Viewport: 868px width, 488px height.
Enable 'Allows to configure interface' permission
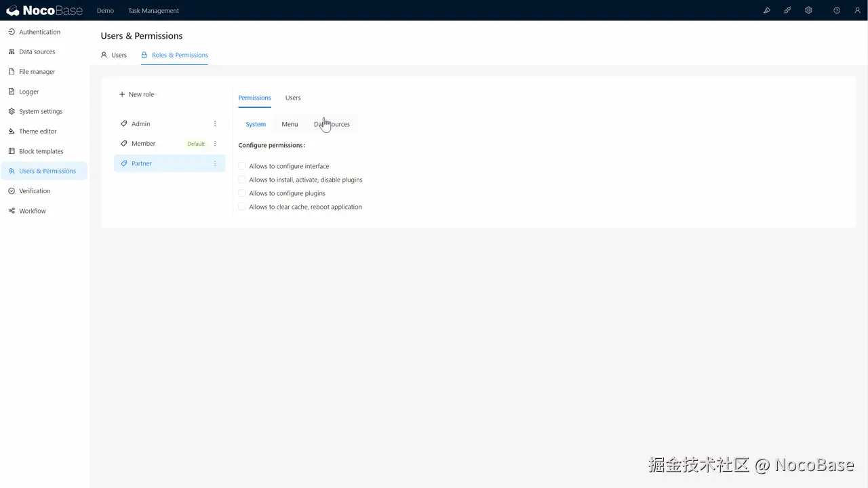242,166
